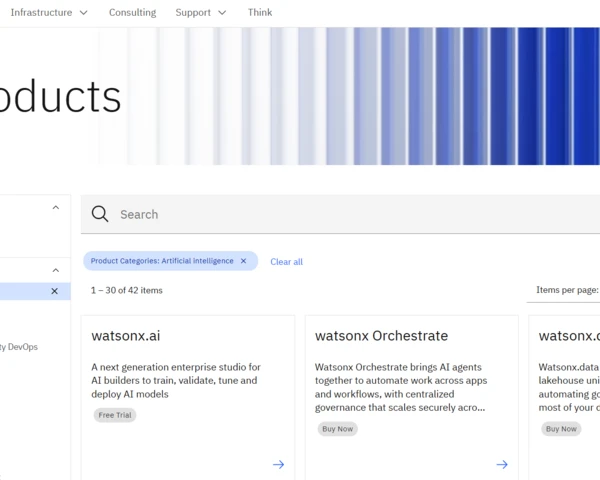Click the watsonx Orchestrate title
Screen dimensions: 600x480
click(x=382, y=336)
